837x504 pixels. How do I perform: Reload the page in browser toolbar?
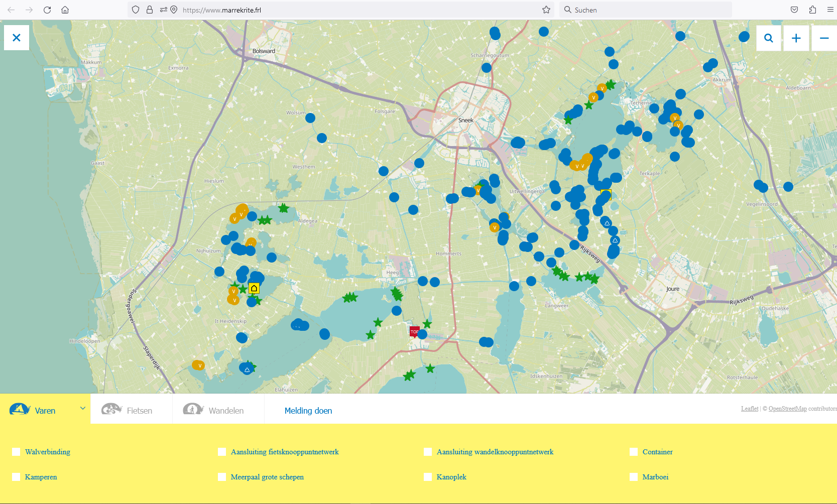click(x=47, y=10)
